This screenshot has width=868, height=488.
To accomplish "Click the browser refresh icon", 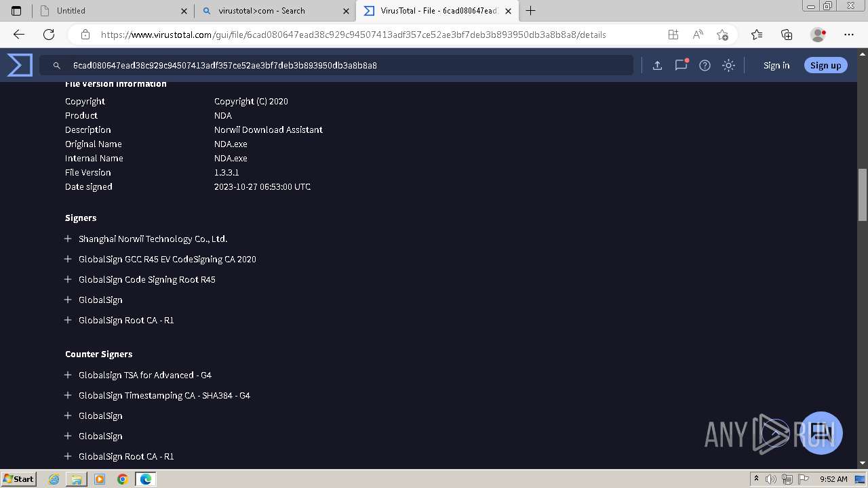I will pyautogui.click(x=49, y=35).
